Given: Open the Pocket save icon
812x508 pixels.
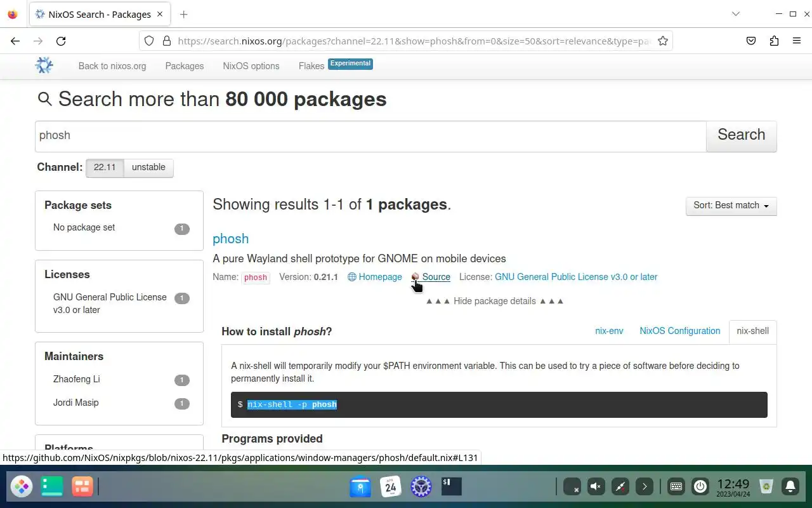Looking at the screenshot, I should pos(751,41).
